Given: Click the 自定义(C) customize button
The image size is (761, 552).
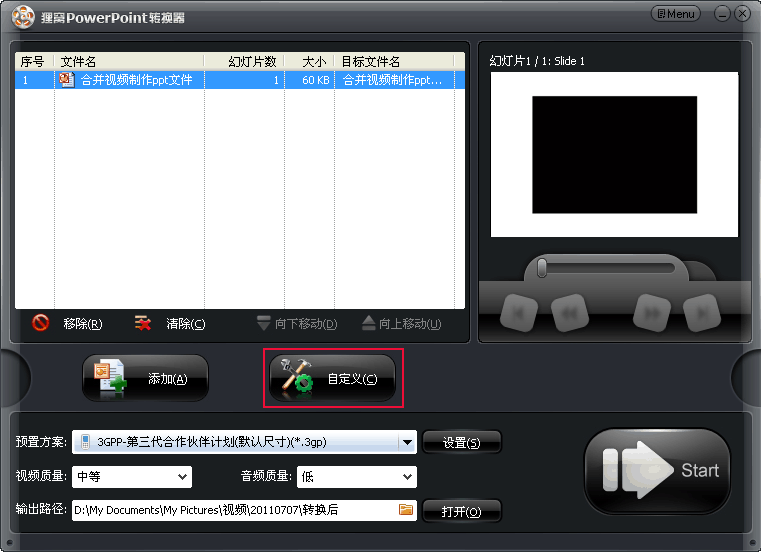Looking at the screenshot, I should 332,378.
